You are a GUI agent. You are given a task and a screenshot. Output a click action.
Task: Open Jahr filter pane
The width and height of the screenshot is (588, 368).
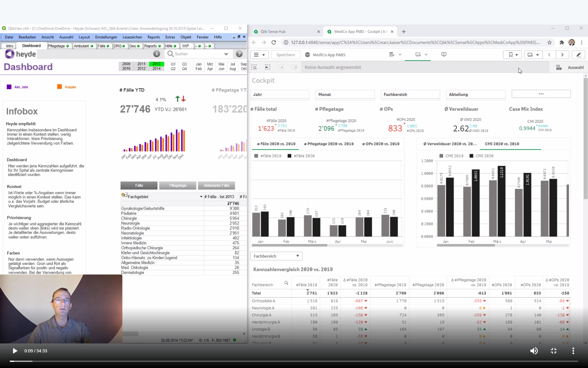click(280, 94)
